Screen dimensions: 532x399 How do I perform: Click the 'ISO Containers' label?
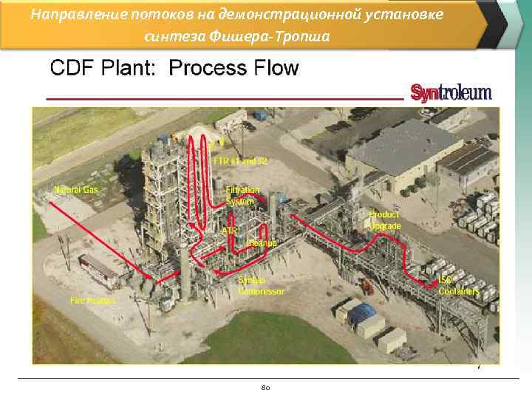tap(459, 286)
